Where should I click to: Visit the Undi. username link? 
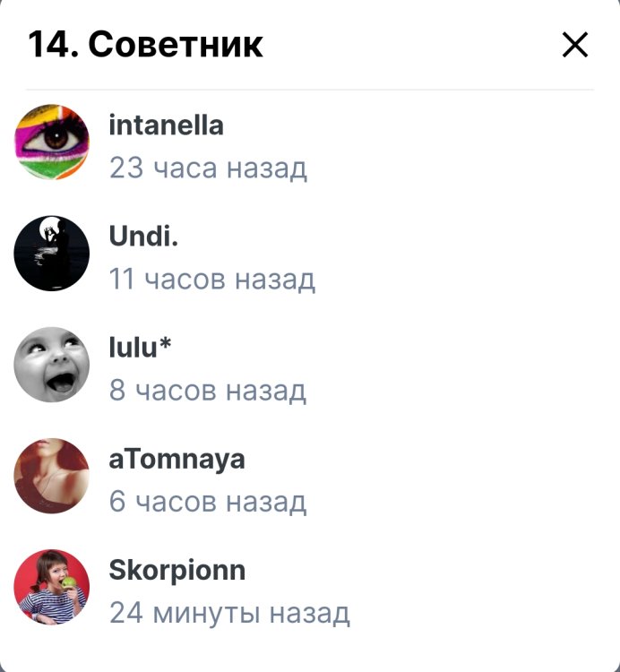point(143,237)
